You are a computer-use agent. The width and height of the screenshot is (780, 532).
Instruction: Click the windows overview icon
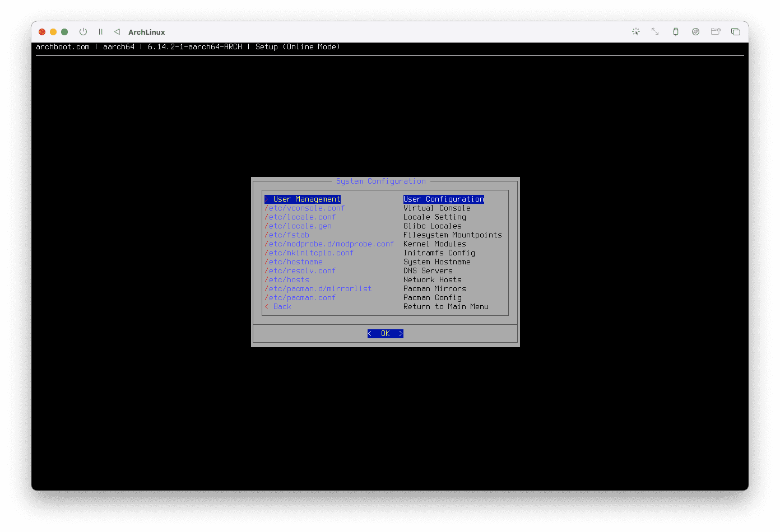[736, 32]
